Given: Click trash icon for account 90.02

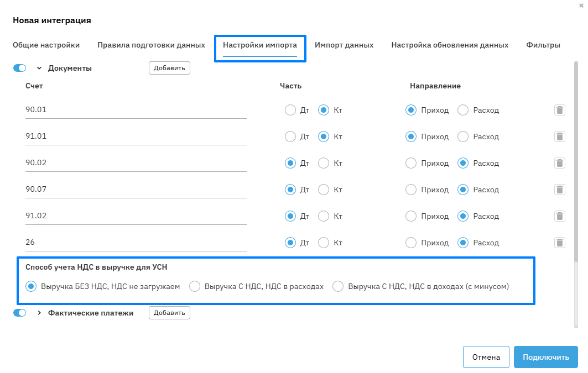Looking at the screenshot, I should (560, 163).
